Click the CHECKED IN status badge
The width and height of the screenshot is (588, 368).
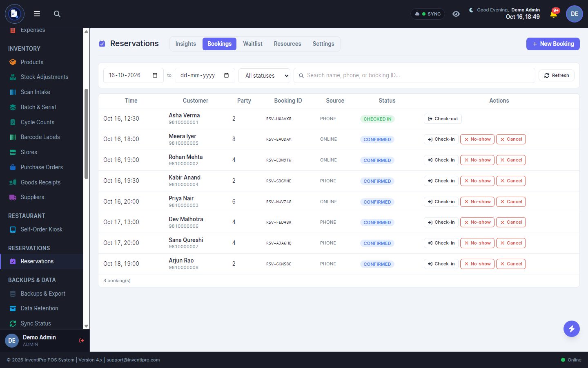pyautogui.click(x=377, y=119)
